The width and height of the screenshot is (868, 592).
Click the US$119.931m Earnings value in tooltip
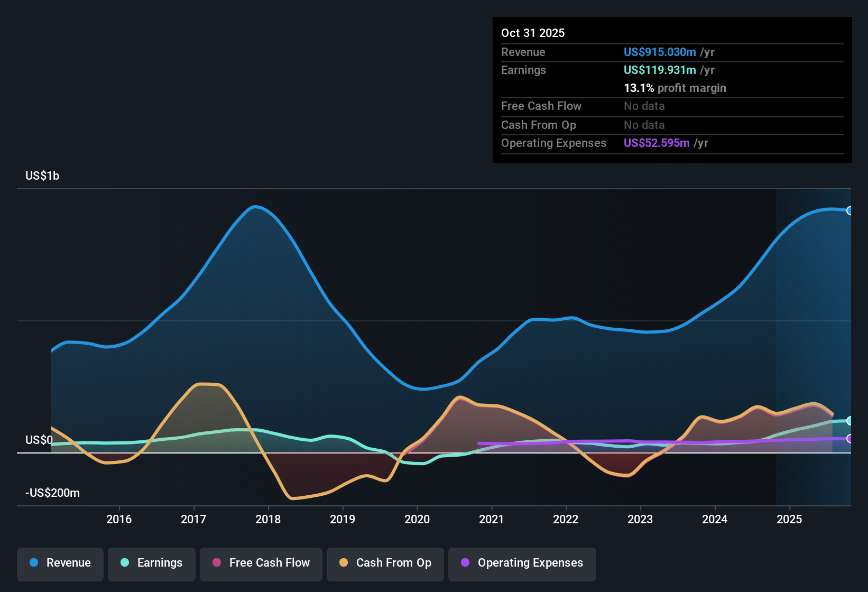tap(659, 70)
